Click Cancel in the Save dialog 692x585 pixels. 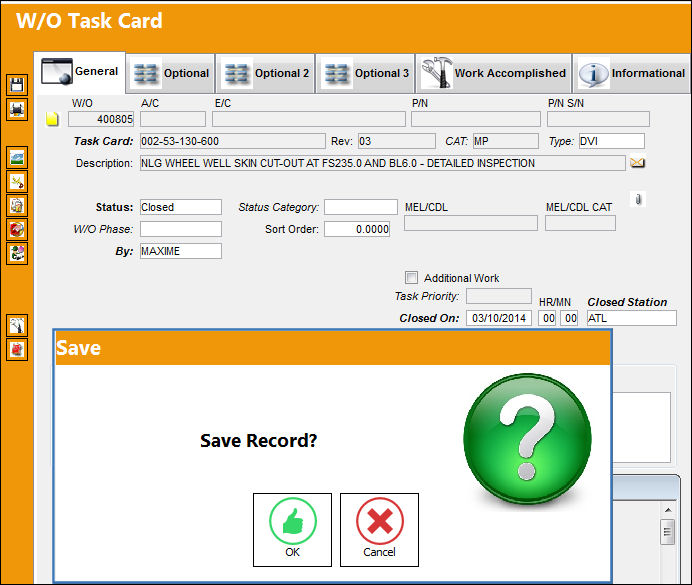click(x=379, y=530)
